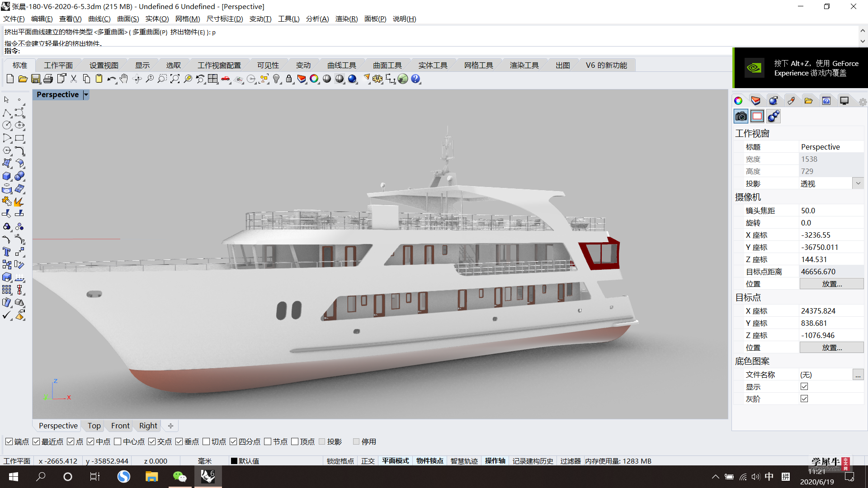868x488 pixels.
Task: Select the blue Box solid tool
Action: 7,176
